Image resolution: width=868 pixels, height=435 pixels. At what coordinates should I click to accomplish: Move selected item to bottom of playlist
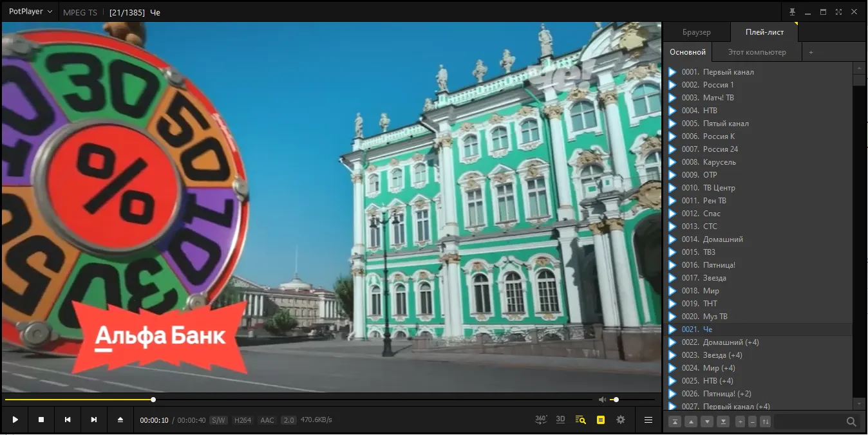click(723, 421)
